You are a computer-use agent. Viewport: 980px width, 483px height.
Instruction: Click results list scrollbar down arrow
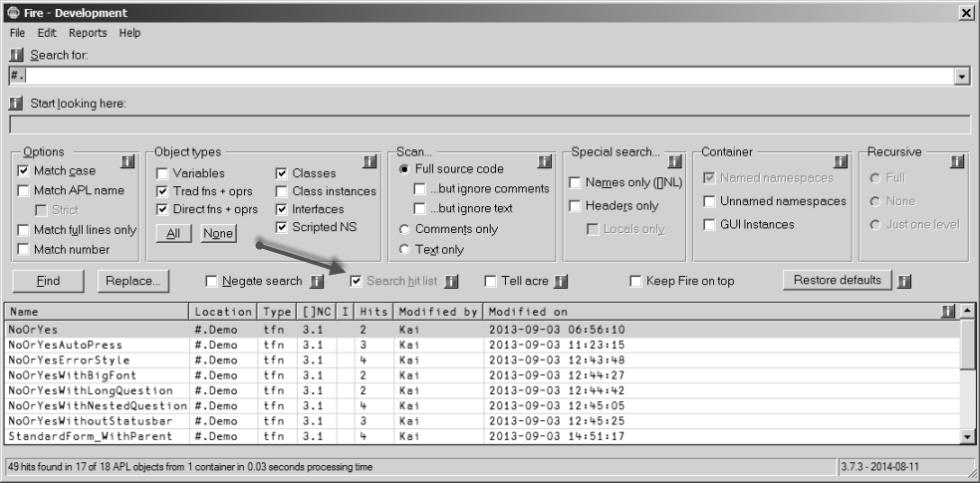(x=967, y=437)
